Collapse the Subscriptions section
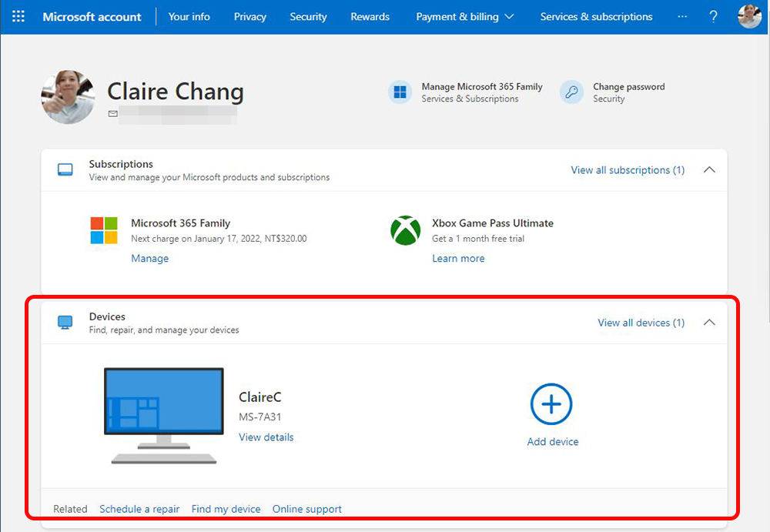 coord(709,170)
